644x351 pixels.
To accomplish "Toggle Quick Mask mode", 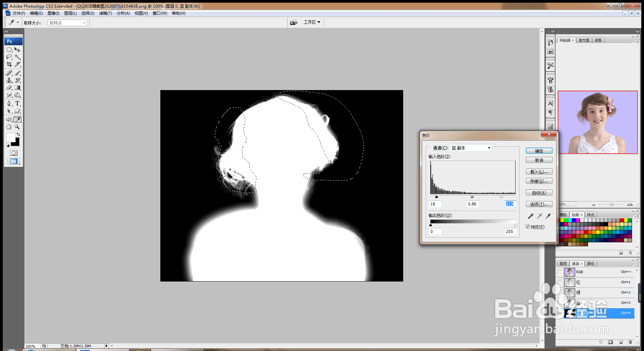I will click(14, 153).
